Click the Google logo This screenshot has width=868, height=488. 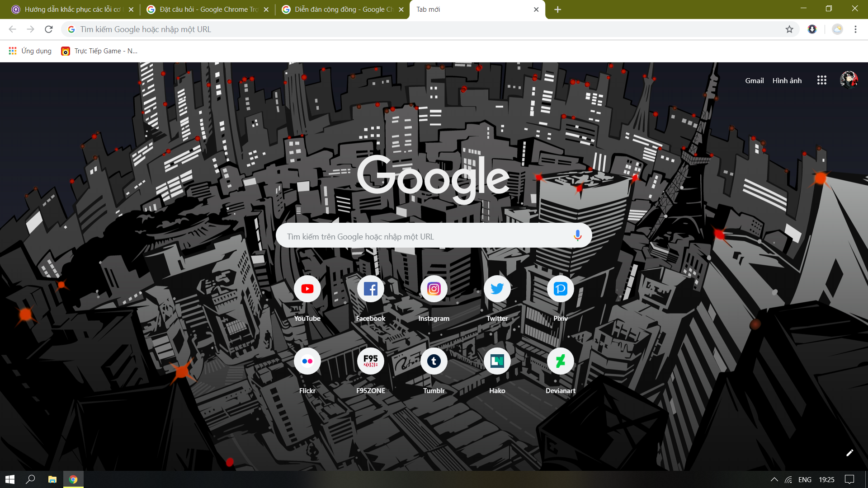pos(434,179)
